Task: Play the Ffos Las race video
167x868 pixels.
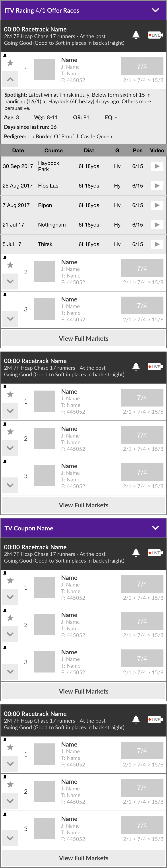Action: (157, 186)
